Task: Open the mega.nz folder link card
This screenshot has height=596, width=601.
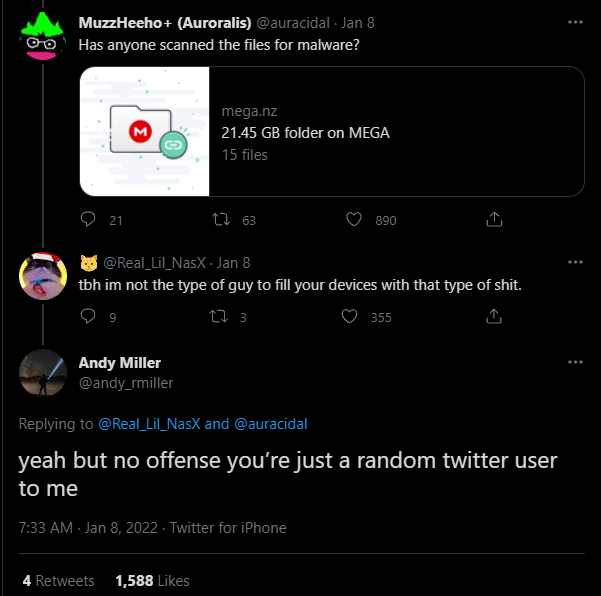Action: click(x=395, y=132)
